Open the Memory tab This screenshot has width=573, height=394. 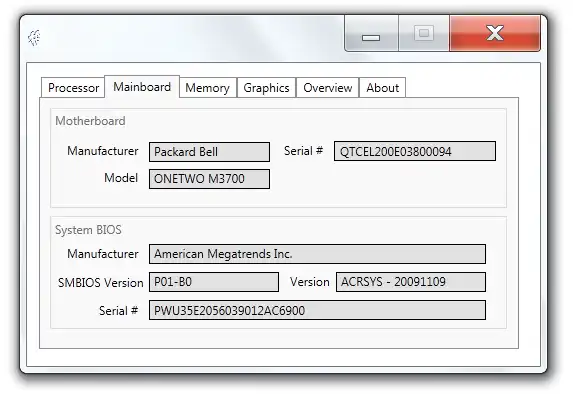tap(208, 88)
